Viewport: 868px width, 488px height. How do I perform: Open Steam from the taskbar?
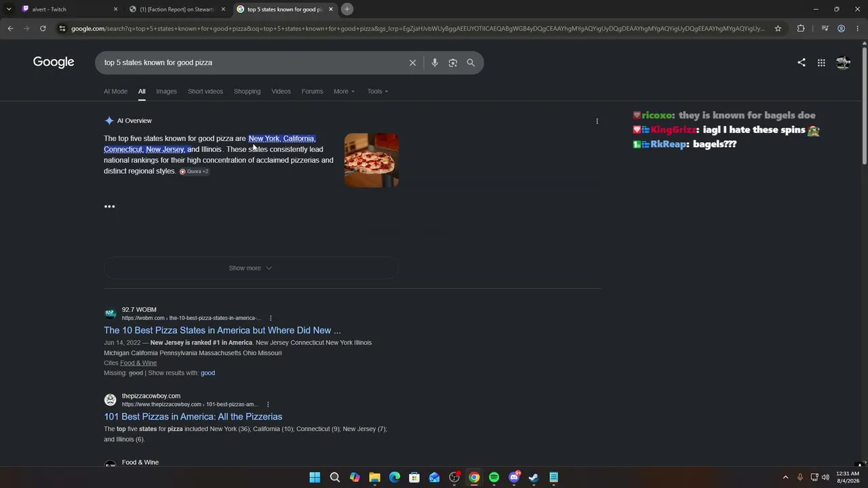coord(534,477)
